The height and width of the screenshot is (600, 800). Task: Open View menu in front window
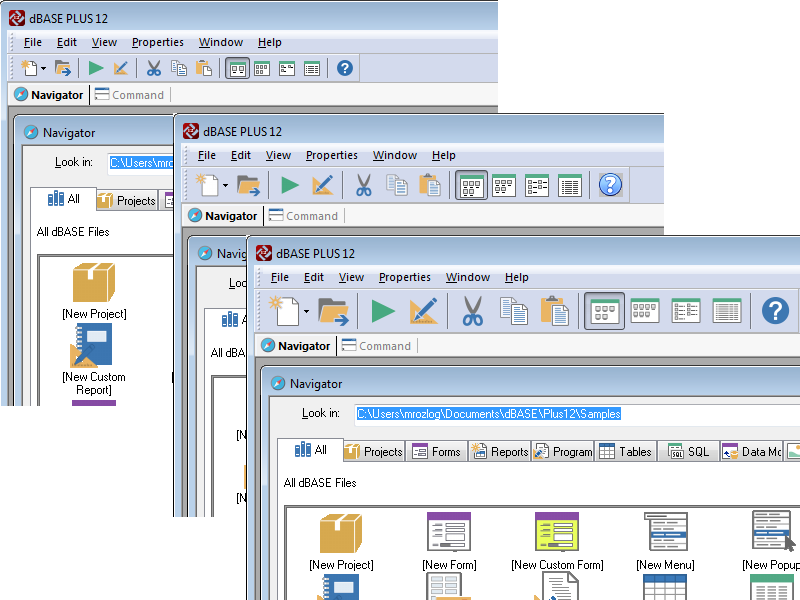(x=351, y=277)
